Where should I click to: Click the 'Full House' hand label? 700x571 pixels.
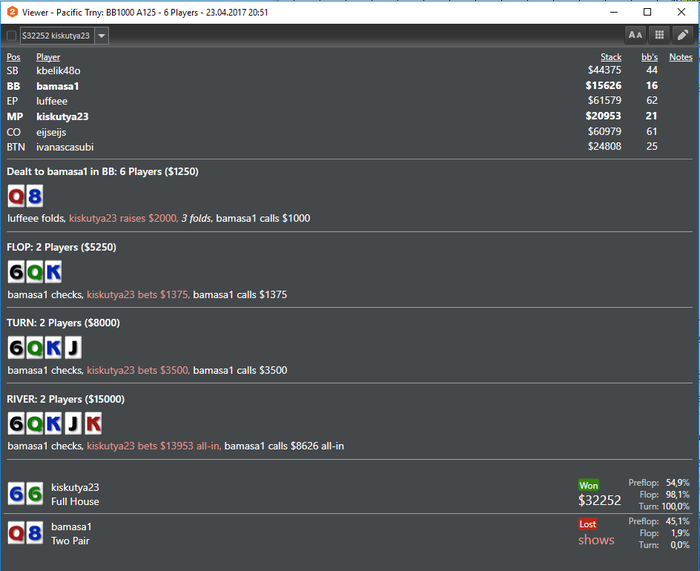pyautogui.click(x=75, y=501)
